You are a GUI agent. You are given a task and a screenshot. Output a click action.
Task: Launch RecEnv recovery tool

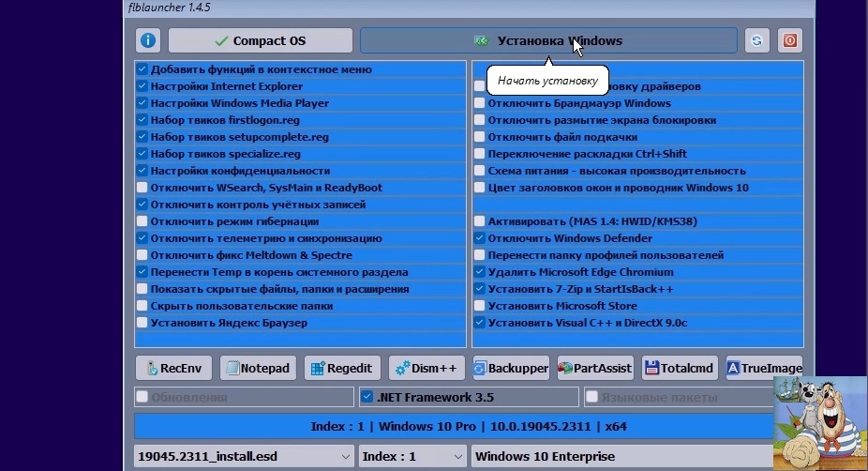(173, 368)
